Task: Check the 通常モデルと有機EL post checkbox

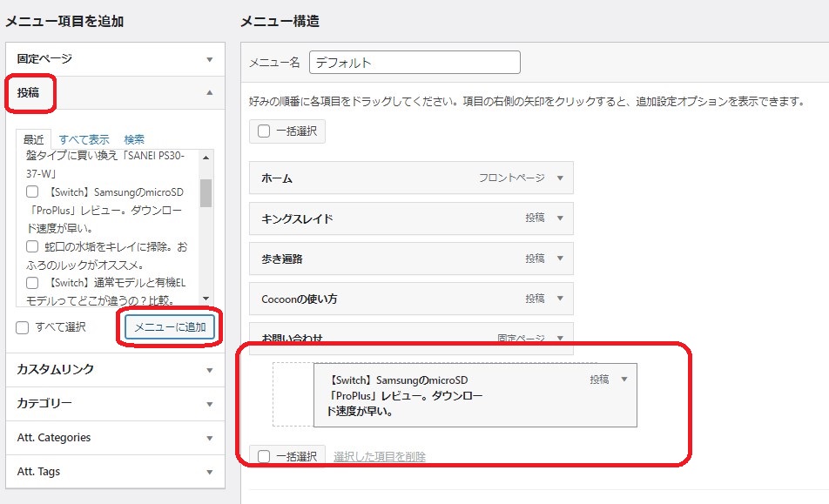Action: coord(32,283)
